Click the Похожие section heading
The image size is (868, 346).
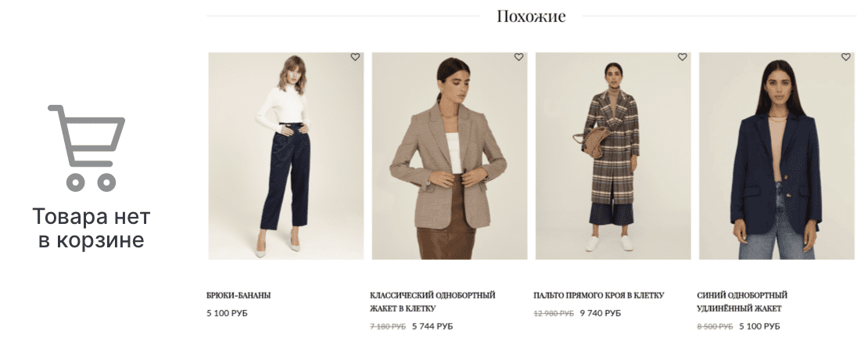coord(532,16)
